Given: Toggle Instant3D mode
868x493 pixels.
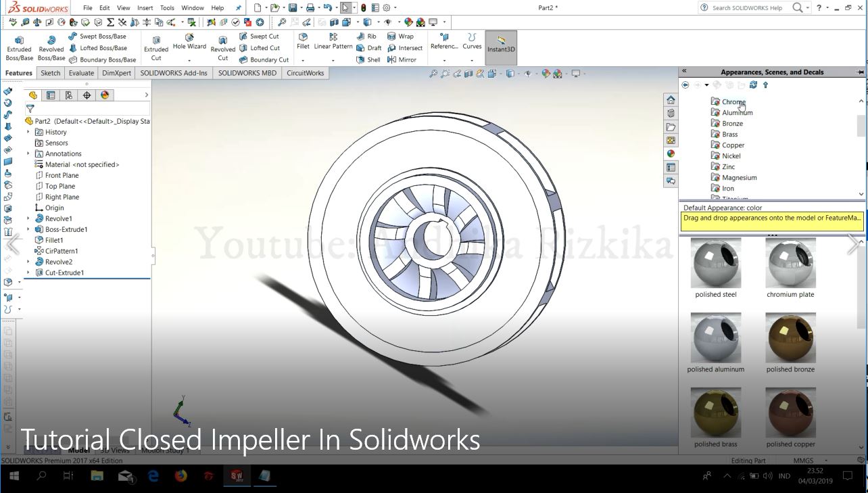Looking at the screenshot, I should pos(501,47).
